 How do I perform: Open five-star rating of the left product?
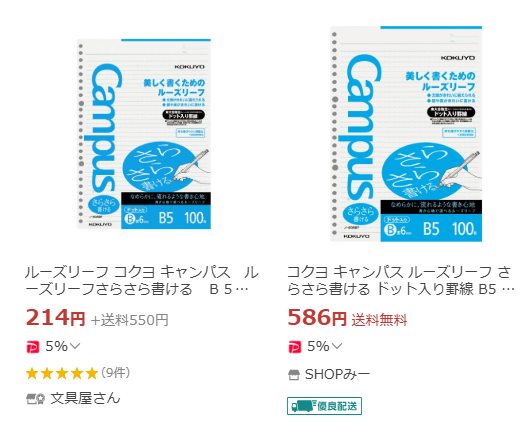[x=62, y=373]
